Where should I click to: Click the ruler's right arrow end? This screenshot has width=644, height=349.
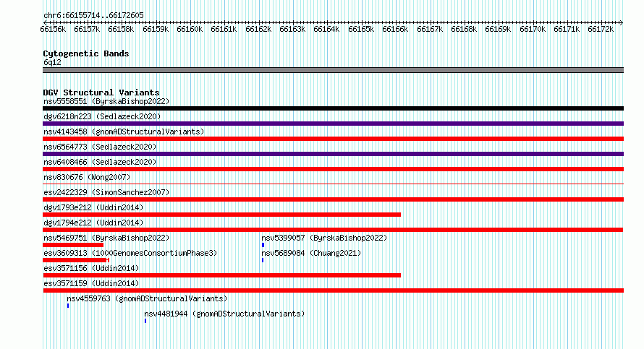[622, 22]
